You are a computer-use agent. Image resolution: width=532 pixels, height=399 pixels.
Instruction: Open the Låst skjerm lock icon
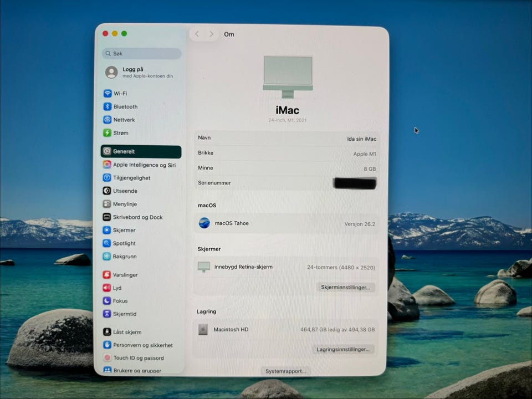click(x=107, y=332)
